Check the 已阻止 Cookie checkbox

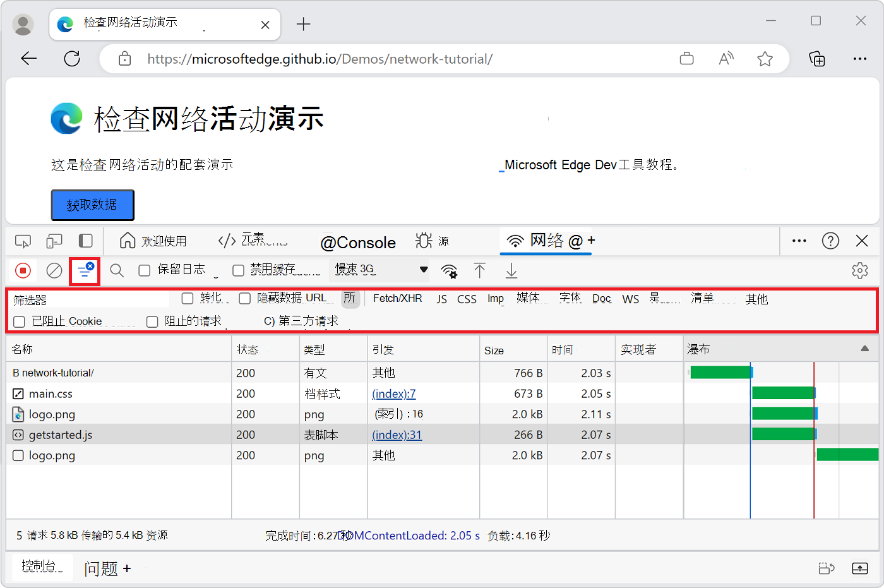[20, 321]
